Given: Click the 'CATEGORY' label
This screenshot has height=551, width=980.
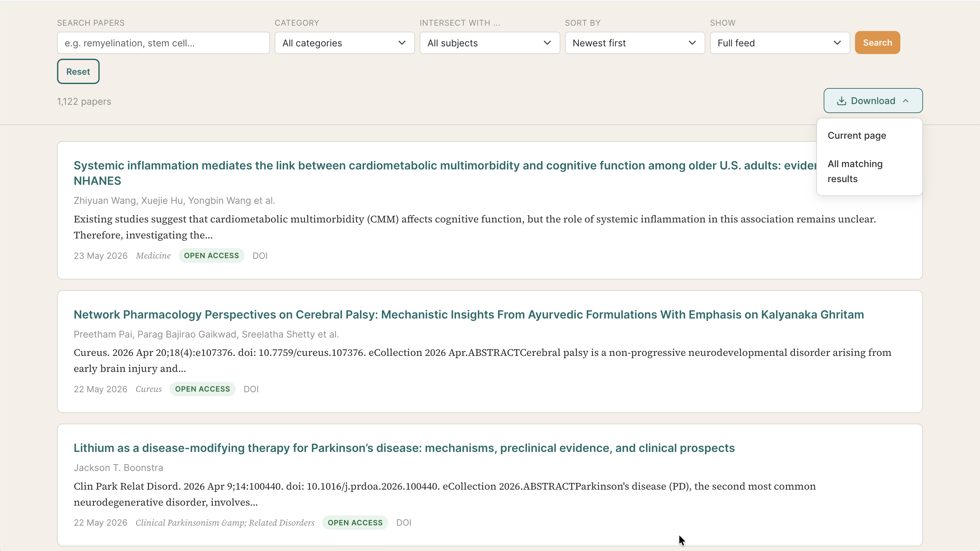Looking at the screenshot, I should pyautogui.click(x=297, y=23).
